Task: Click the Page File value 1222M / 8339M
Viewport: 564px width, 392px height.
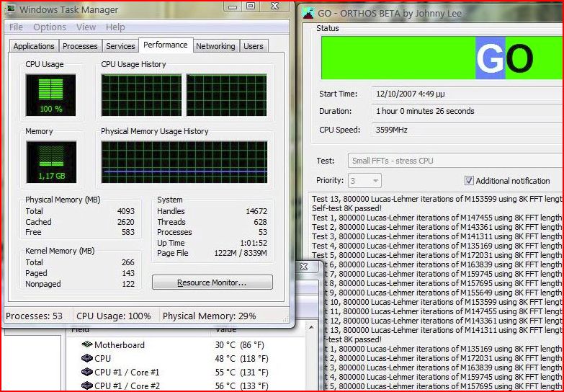Action: click(x=241, y=253)
